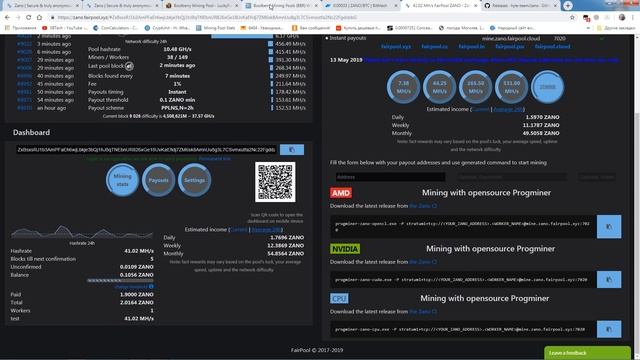Viewport: 640px width, 360px height.
Task: Select the "10.48 GH/s" pool hashrate value
Action: pos(177,49)
